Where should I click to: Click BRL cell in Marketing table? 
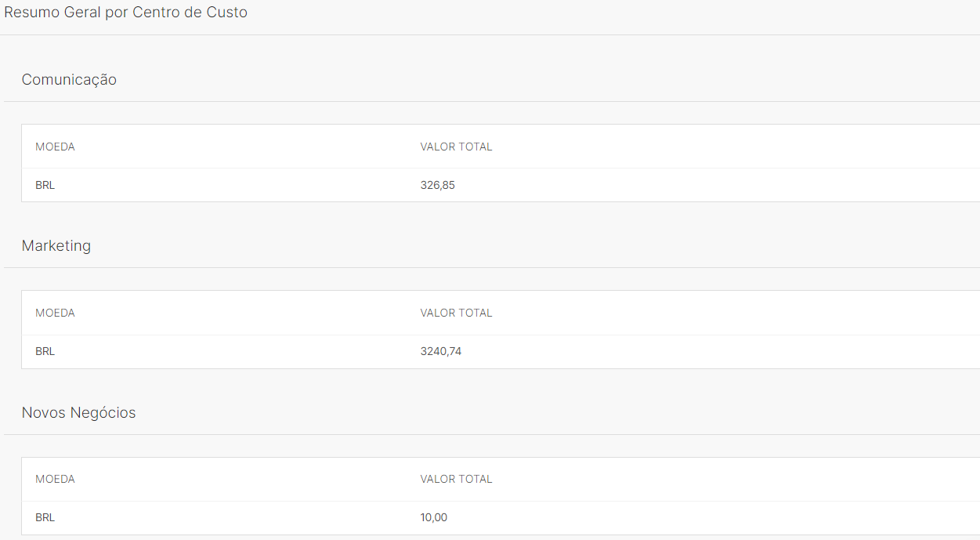[x=45, y=352]
